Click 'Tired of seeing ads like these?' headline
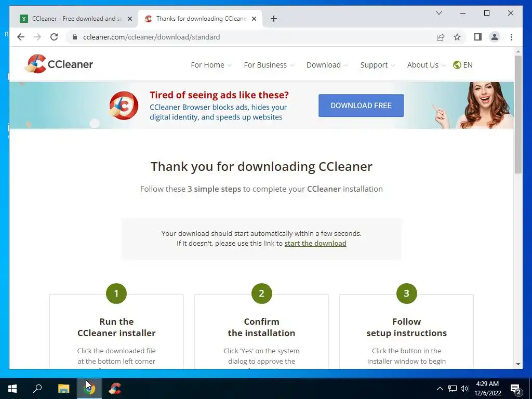 (x=219, y=95)
